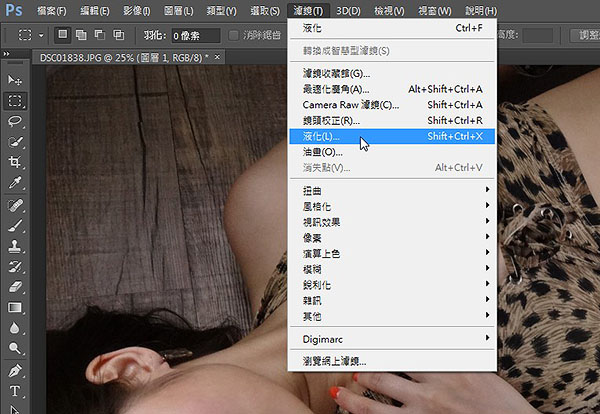Open 濾鏡收藏館(G) Filter Gallery
Screen dimensions: 600x414
point(392,73)
